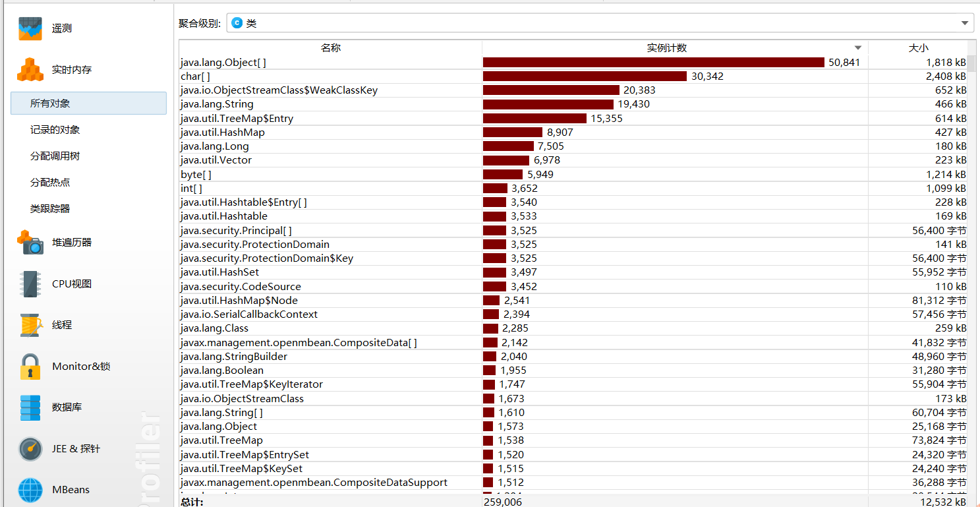This screenshot has width=980, height=507.
Task: Click the 1,099 kB size cell
Action: click(x=946, y=189)
